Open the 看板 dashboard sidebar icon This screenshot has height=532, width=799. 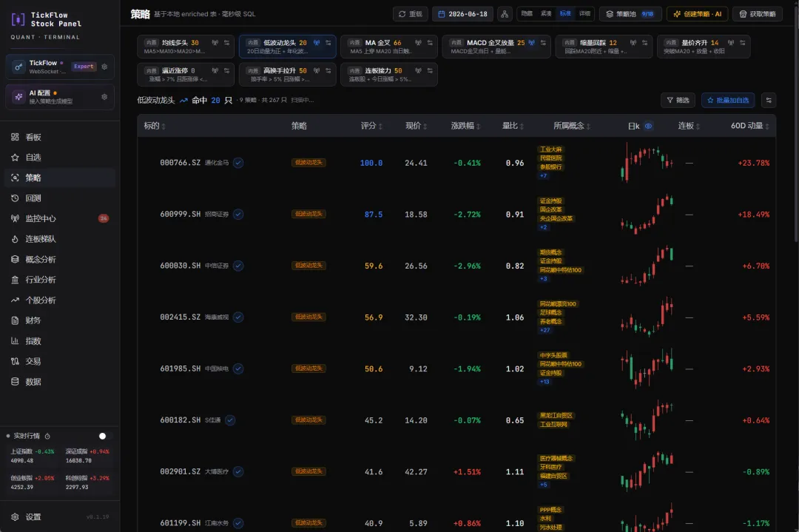(15, 137)
